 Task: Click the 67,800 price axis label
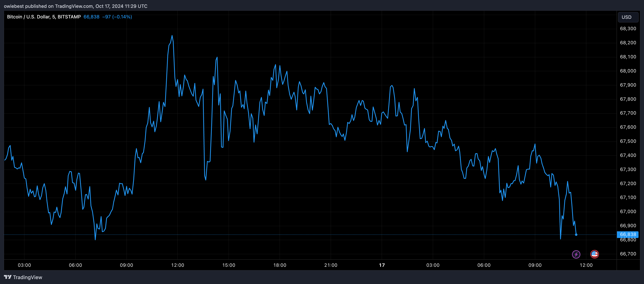tap(628, 99)
